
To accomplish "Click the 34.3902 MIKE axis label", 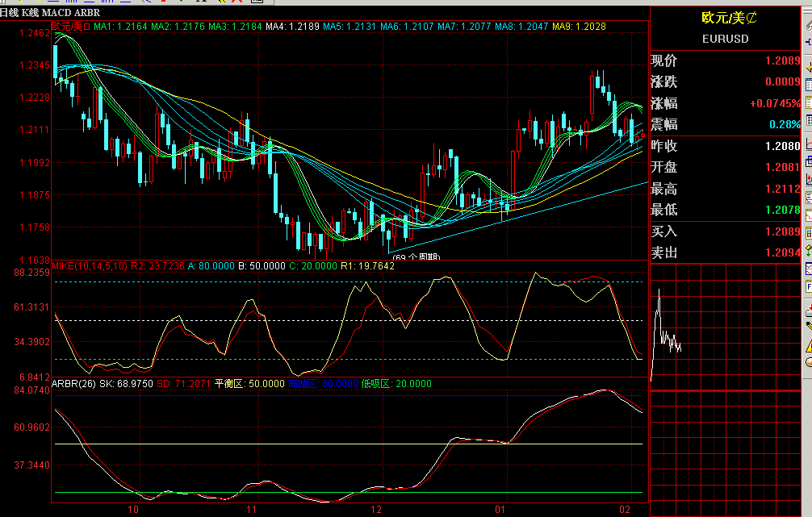I will click(32, 342).
